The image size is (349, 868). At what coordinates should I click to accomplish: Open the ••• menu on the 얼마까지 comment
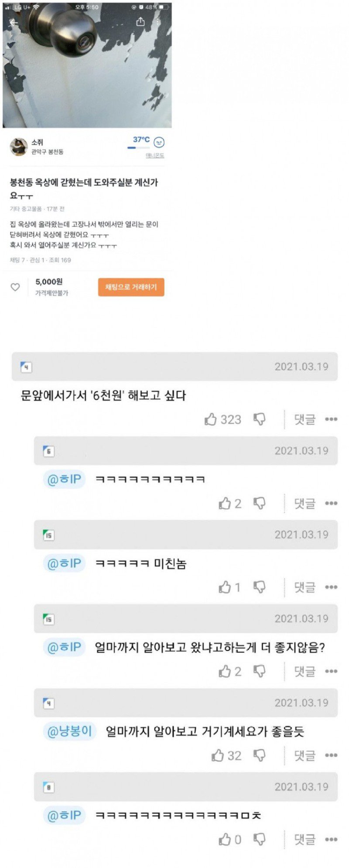pyautogui.click(x=331, y=671)
